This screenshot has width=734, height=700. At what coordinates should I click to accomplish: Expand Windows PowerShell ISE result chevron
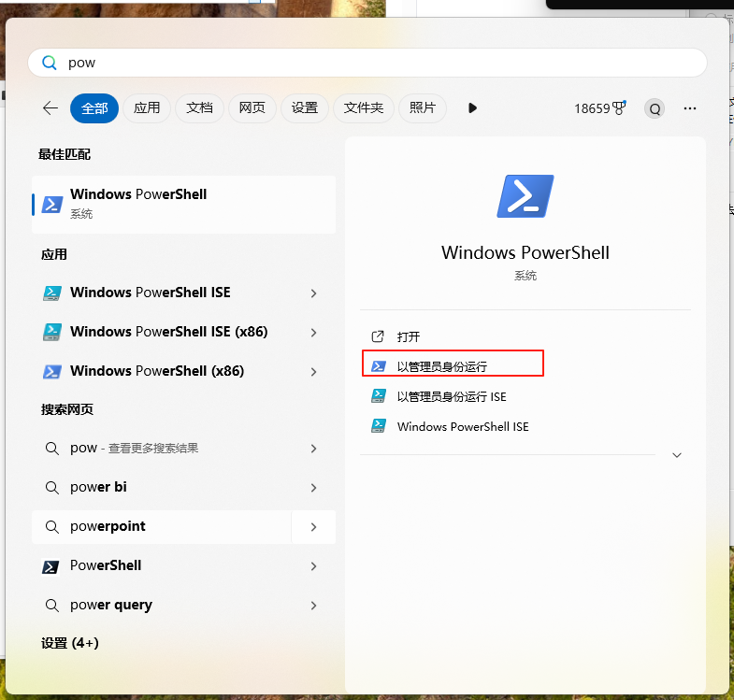click(x=313, y=293)
